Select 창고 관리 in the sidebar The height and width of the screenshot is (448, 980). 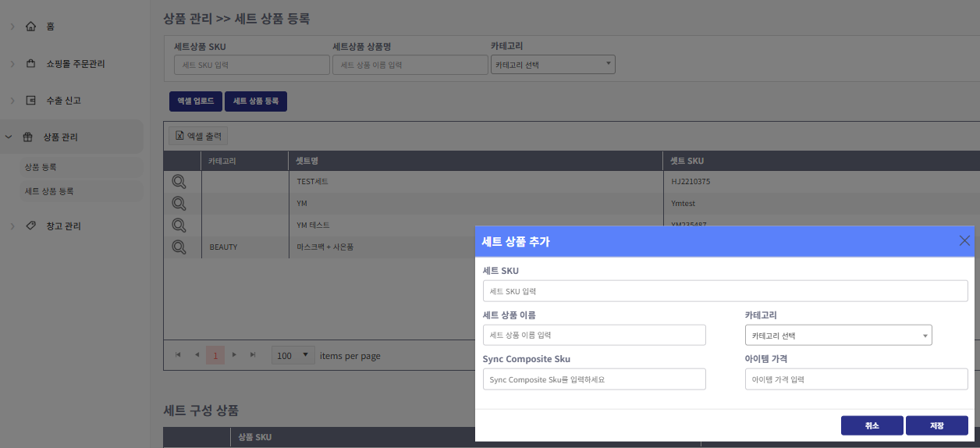[x=63, y=226]
